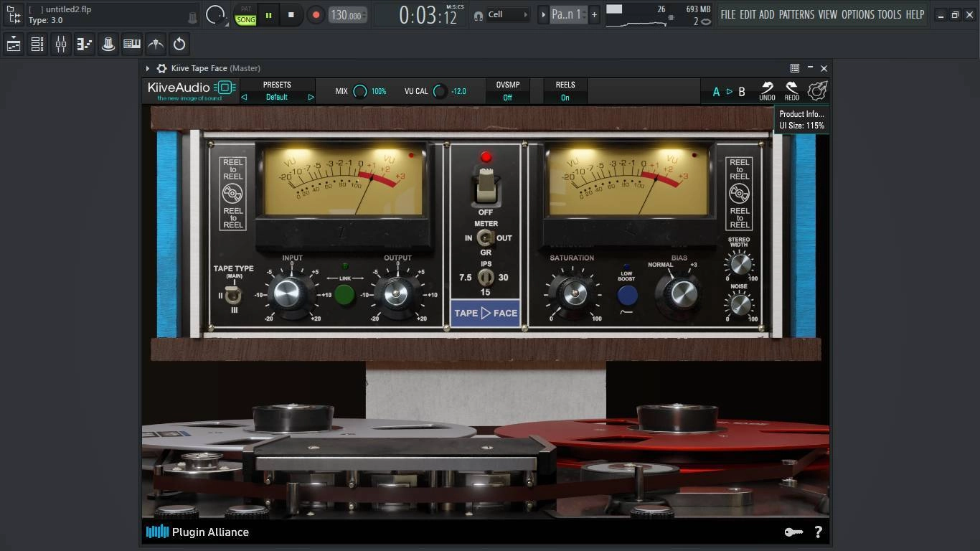Click the circular arrow icon in the toolbar
The width and height of the screenshot is (980, 551).
click(x=179, y=44)
